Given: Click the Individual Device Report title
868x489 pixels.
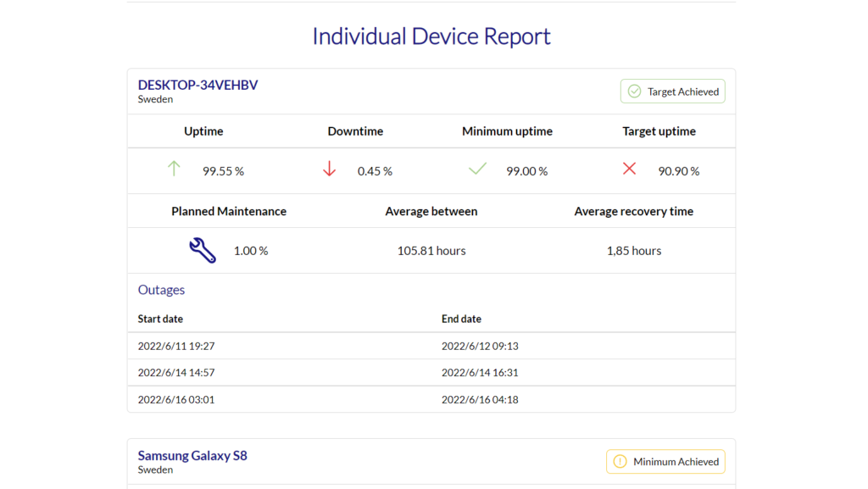Looking at the screenshot, I should (431, 36).
